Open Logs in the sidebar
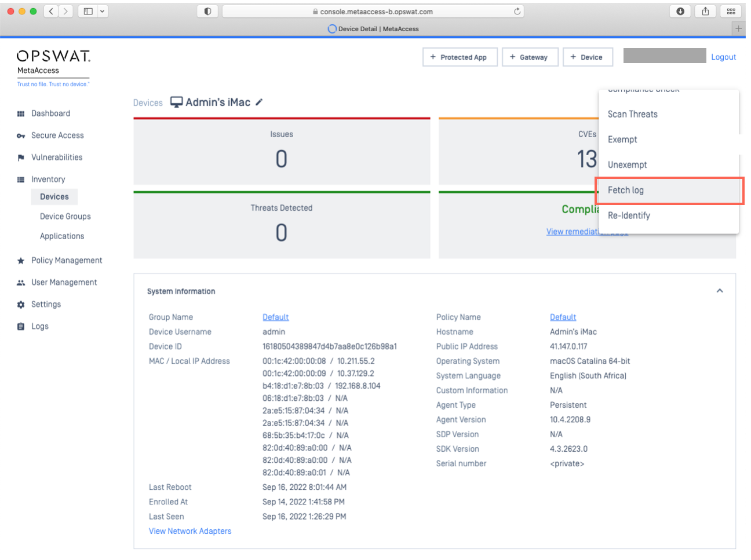The image size is (751, 560). point(40,327)
